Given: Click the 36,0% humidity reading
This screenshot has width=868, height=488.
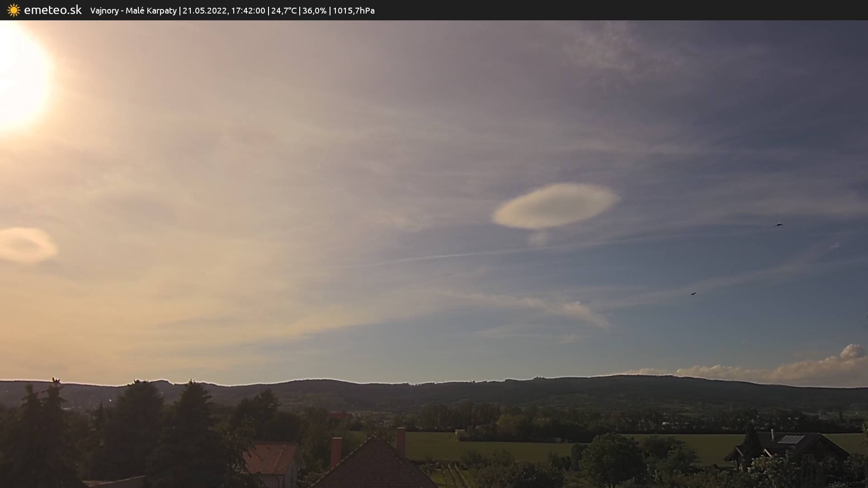Looking at the screenshot, I should (x=314, y=10).
